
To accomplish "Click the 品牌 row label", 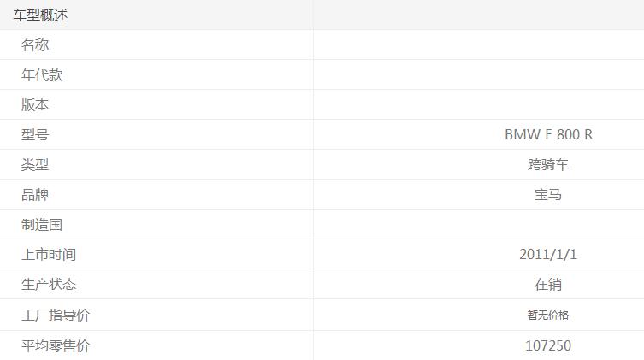I will click(35, 195).
